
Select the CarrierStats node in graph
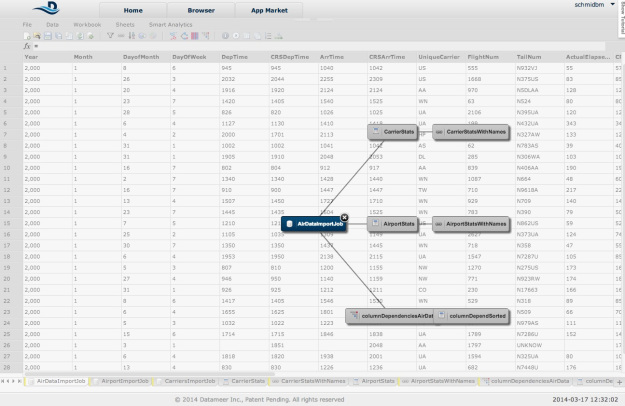point(393,131)
